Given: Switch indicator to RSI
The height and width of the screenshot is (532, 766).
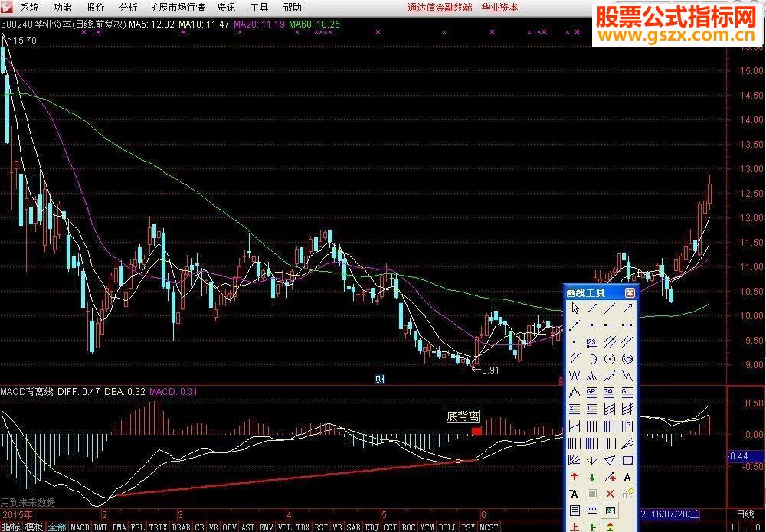Looking at the screenshot, I should (321, 527).
